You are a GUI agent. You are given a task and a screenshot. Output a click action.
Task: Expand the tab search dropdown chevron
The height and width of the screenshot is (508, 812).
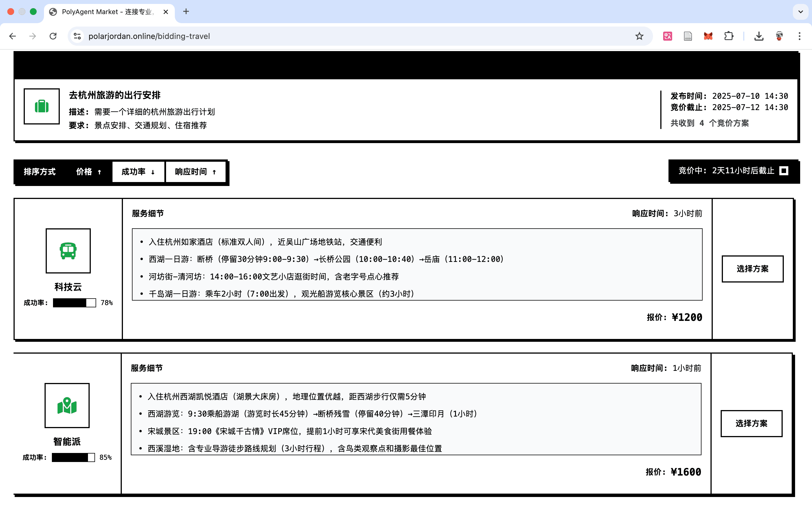pyautogui.click(x=801, y=12)
